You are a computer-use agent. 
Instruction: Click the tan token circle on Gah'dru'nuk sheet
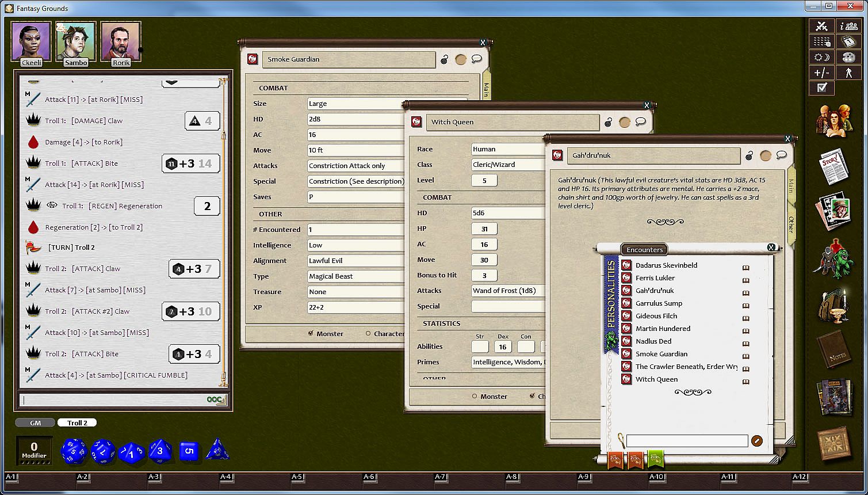[765, 155]
